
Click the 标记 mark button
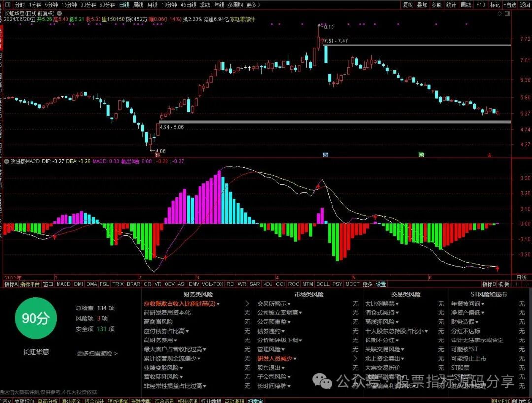coord(495,5)
